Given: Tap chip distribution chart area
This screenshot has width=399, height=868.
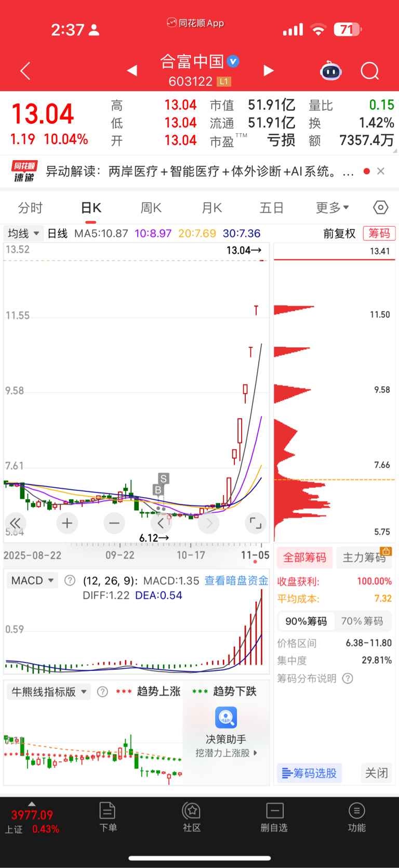Looking at the screenshot, I should point(334,393).
